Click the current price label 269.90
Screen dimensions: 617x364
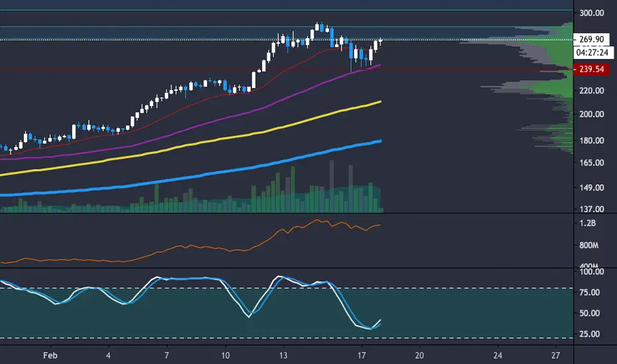[x=591, y=39]
